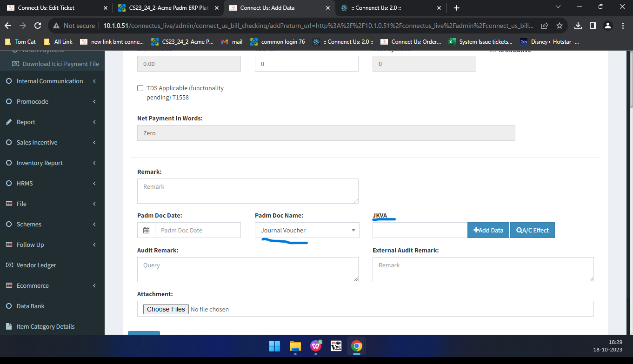Open the tab search chevron
Viewport: 633px width, 364px height.
(x=558, y=7)
